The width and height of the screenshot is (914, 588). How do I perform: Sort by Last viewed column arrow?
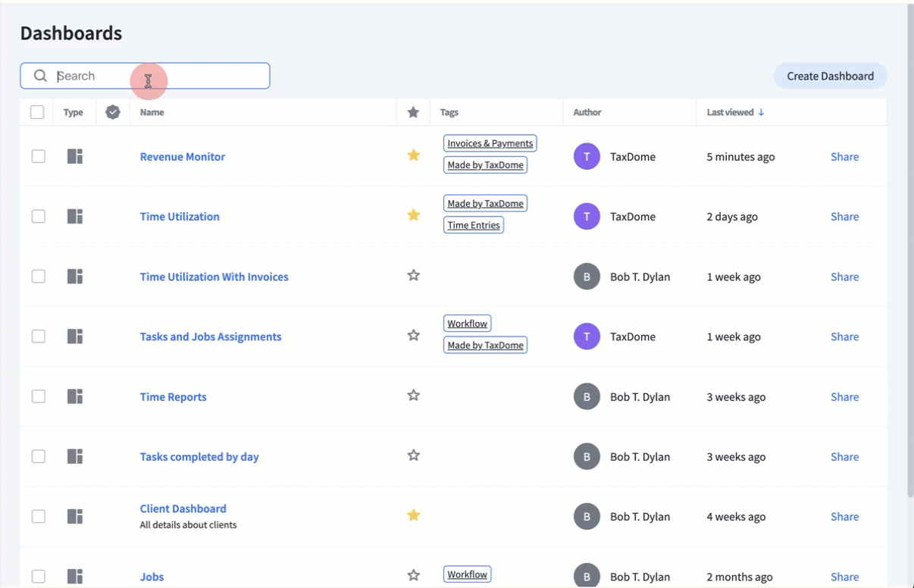pyautogui.click(x=761, y=112)
